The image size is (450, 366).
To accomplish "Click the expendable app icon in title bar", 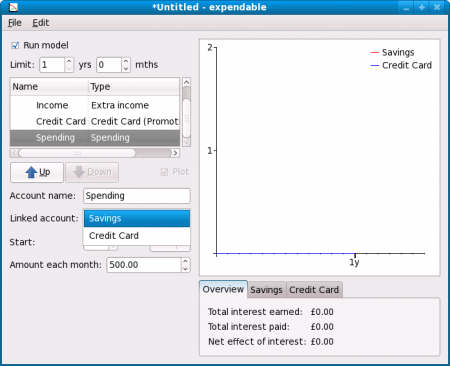I will pyautogui.click(x=13, y=7).
